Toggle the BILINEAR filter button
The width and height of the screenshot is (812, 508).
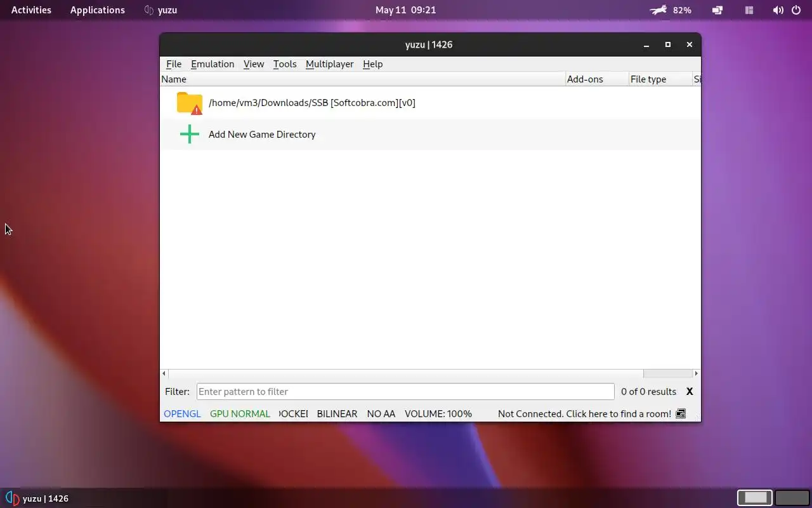pos(337,413)
